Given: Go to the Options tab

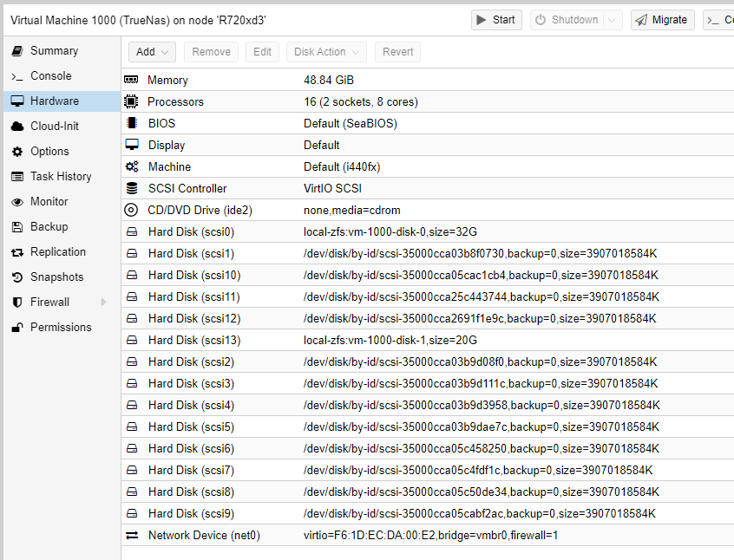Looking at the screenshot, I should (62, 152).
